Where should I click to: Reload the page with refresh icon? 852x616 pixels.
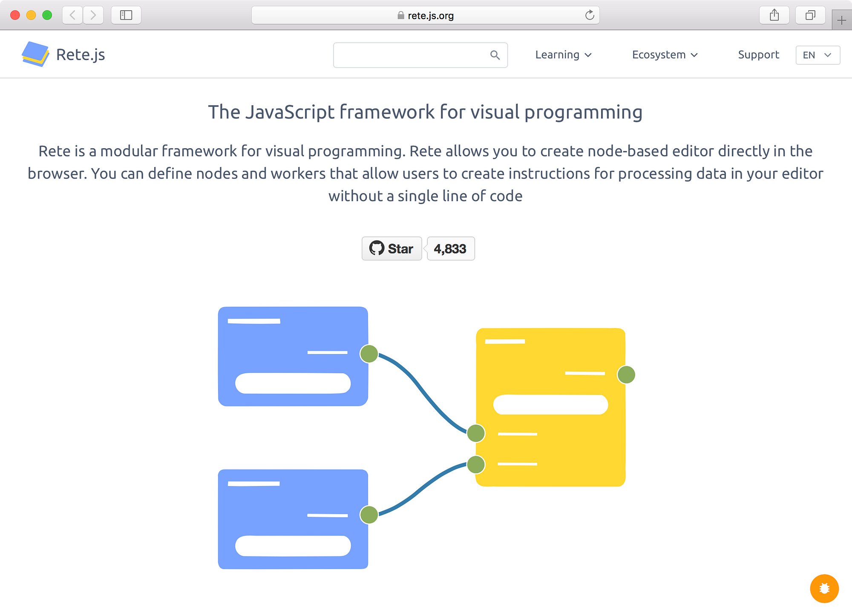(x=590, y=15)
